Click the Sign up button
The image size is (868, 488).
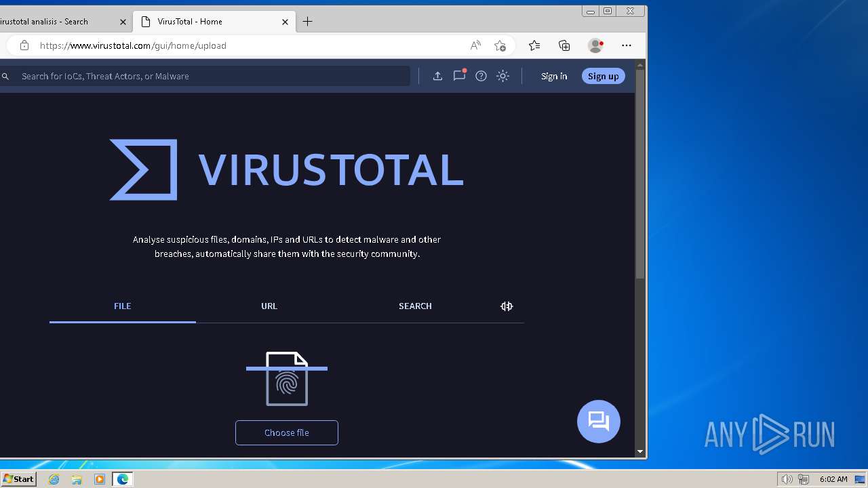pos(603,76)
